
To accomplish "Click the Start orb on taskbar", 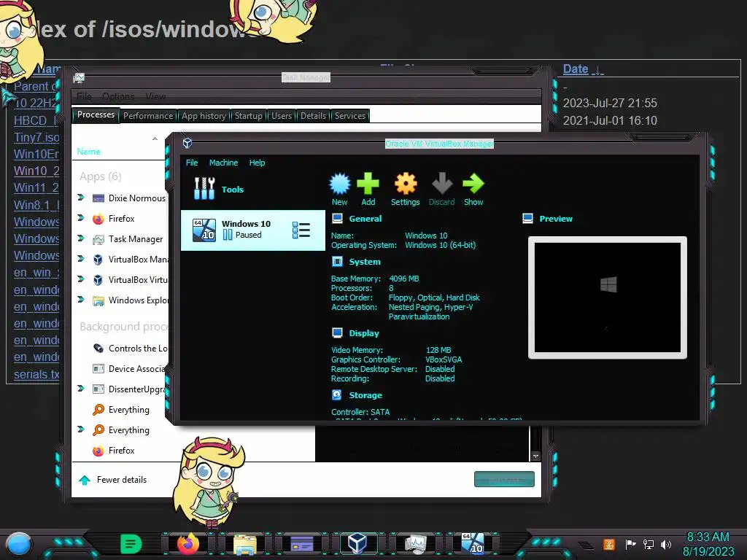I will pos(19,544).
